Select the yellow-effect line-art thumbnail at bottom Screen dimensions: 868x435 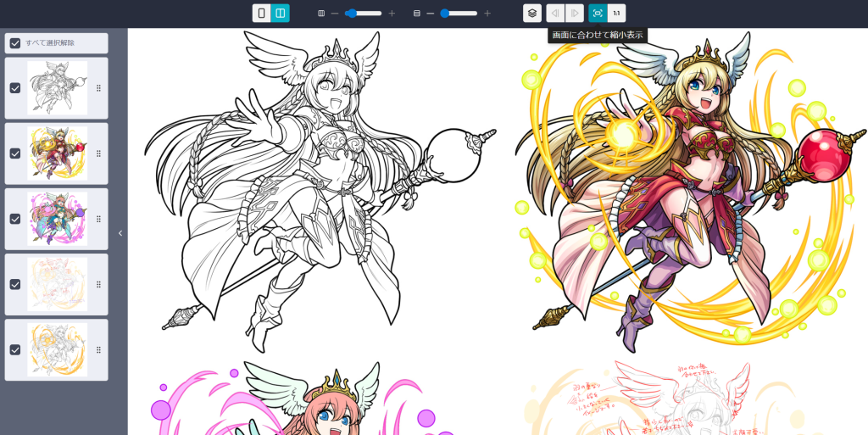coord(57,349)
